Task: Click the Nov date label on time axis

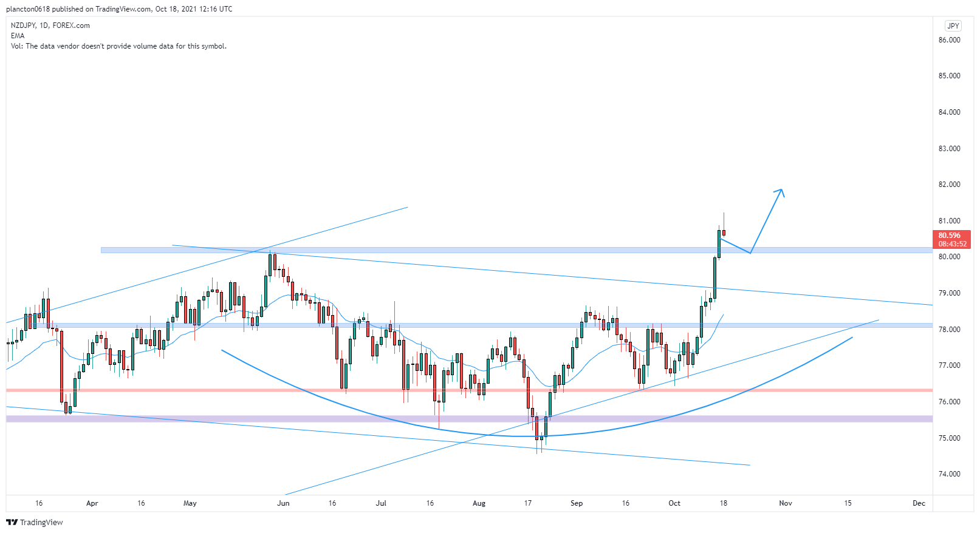Action: 786,503
